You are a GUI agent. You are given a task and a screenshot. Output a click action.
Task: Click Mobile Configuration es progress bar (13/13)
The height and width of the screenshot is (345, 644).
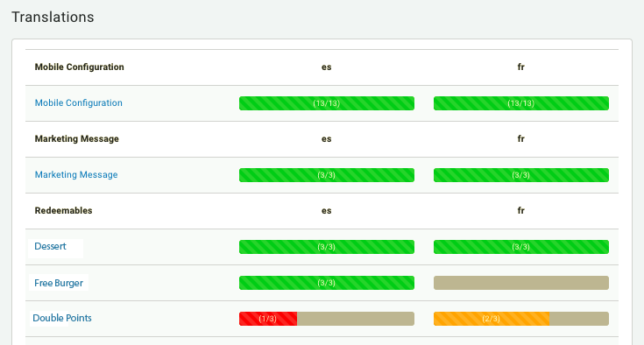[327, 103]
